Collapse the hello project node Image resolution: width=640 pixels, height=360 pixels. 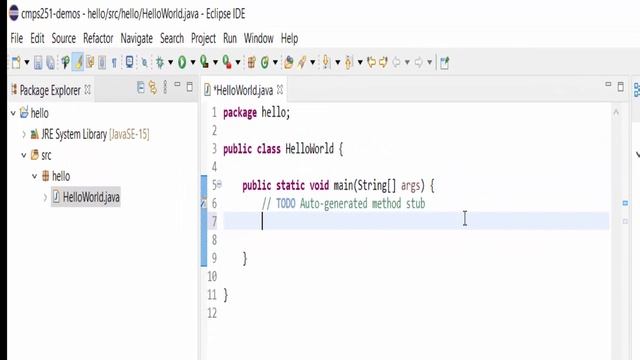coord(13,113)
